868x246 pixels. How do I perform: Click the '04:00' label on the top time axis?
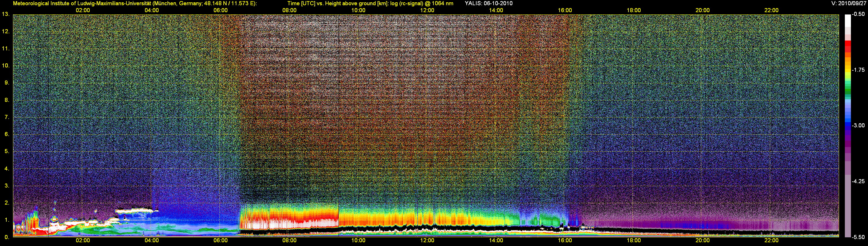pos(152,10)
